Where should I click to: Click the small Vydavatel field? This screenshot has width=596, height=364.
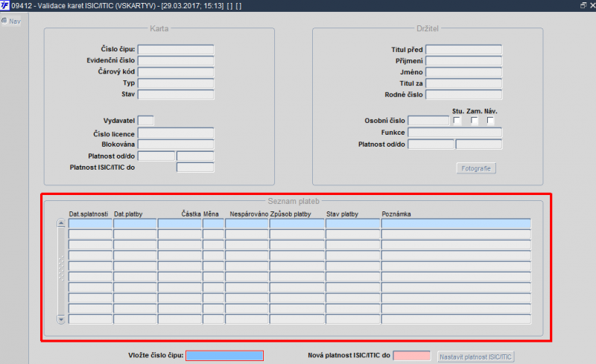[x=145, y=121]
